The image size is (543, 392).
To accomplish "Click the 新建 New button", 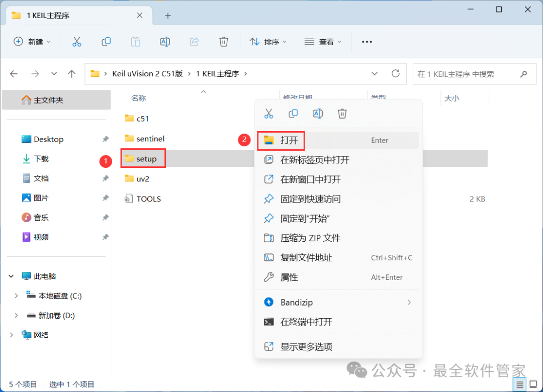I will tap(32, 42).
